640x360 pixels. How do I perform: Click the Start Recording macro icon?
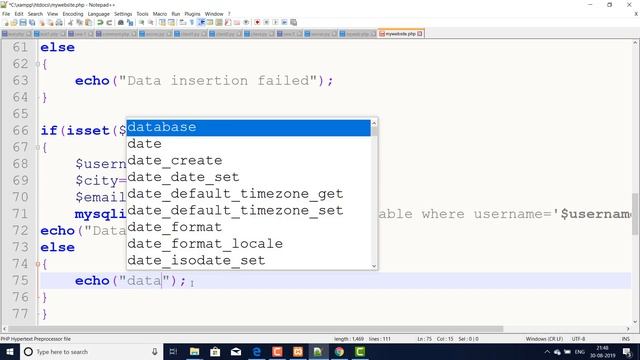pyautogui.click(x=257, y=22)
